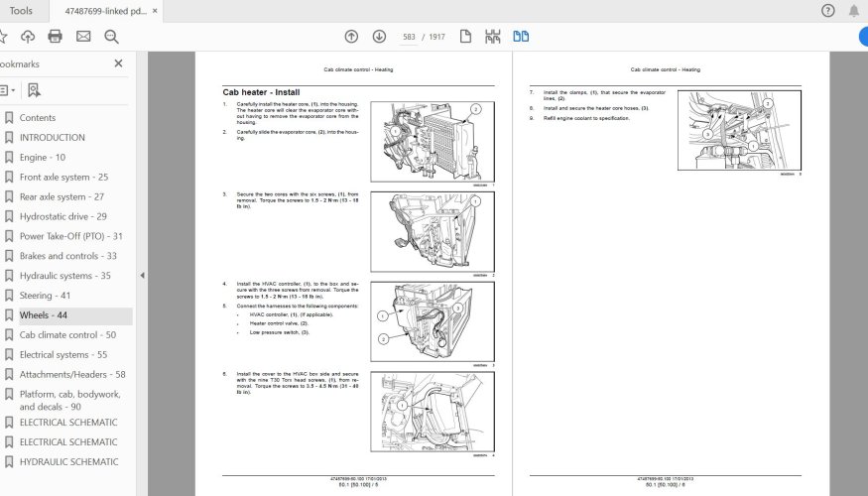Click step 9 Refill engine coolant text
The height and width of the screenshot is (496, 868).
[586, 118]
